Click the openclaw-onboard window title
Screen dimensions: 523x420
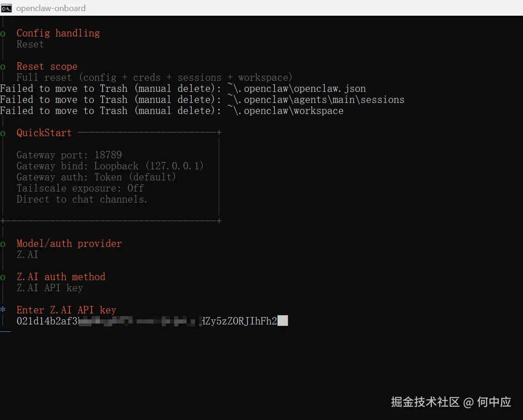(51, 8)
